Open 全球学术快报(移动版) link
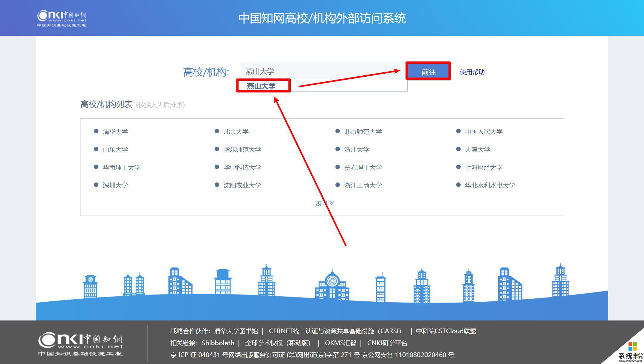Viewport: 644px width, 364px height. [x=278, y=343]
